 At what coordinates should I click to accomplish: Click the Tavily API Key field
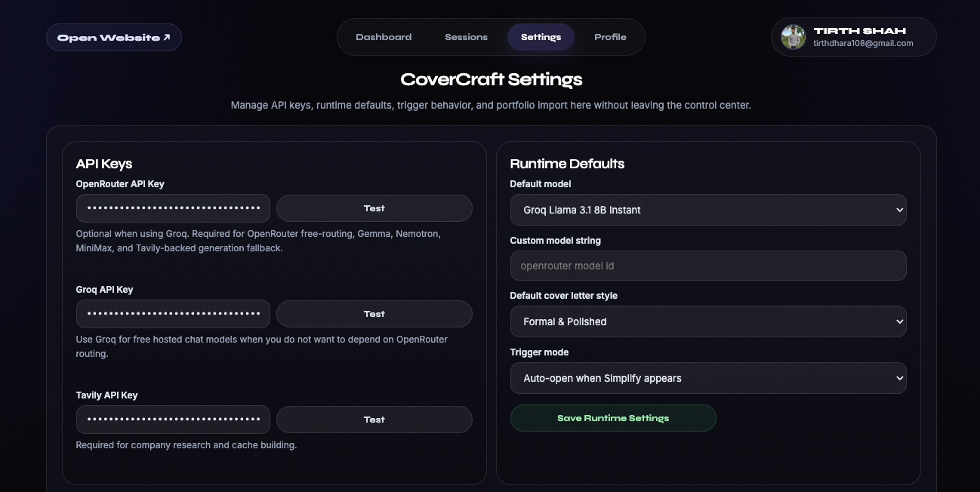pyautogui.click(x=172, y=419)
